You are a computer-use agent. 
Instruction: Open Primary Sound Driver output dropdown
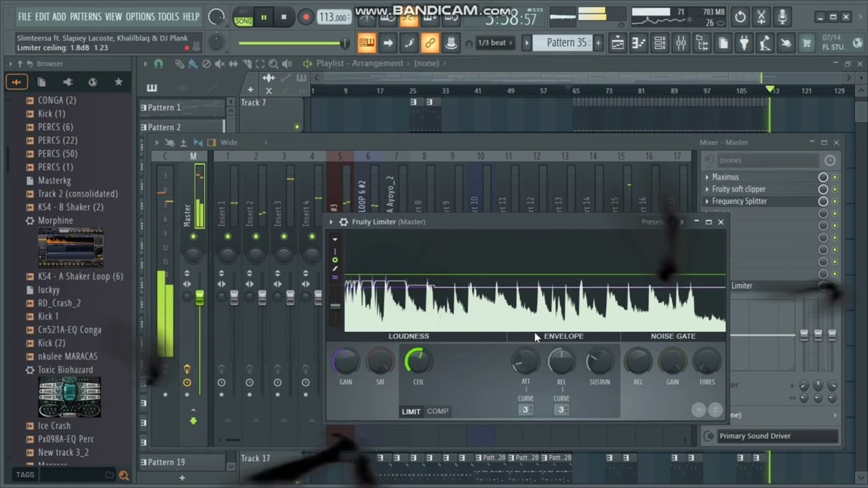pyautogui.click(x=777, y=436)
